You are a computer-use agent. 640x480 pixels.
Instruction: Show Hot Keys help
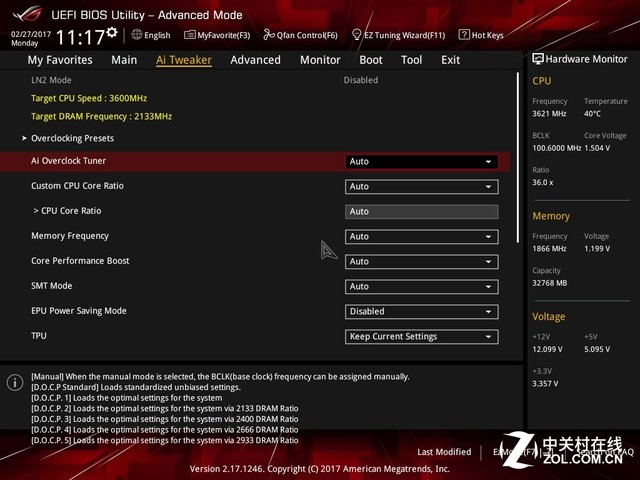tap(481, 35)
